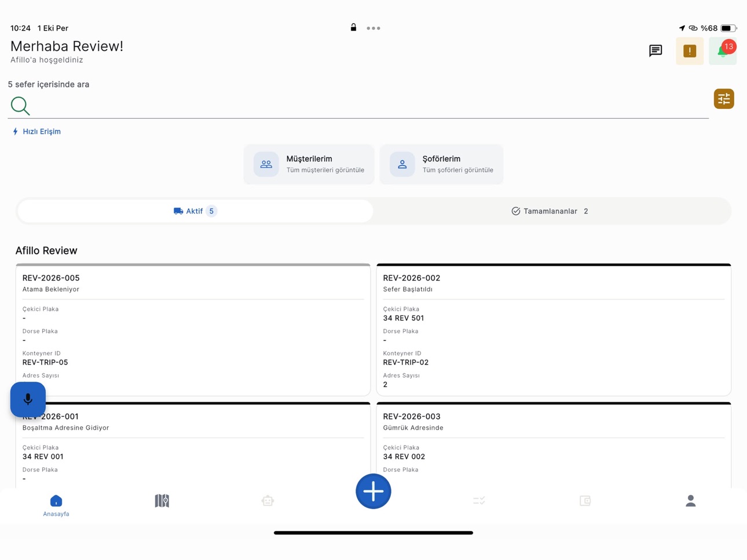Tap the location arrow status icon
The height and width of the screenshot is (560, 747).
[x=682, y=28]
